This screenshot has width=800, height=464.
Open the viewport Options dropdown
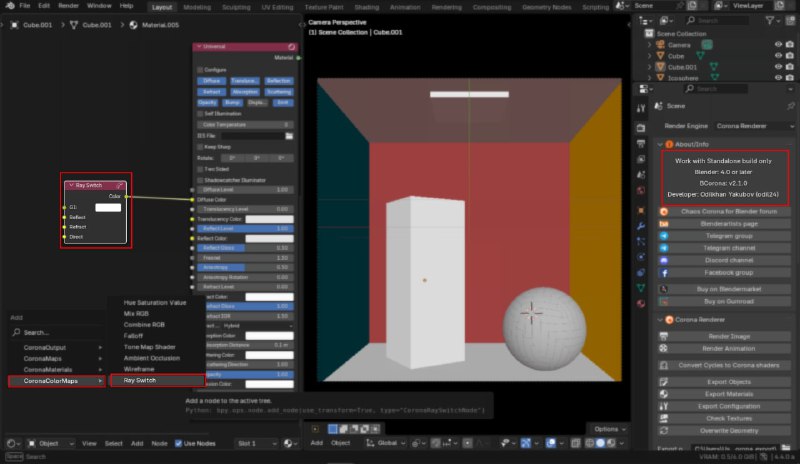tap(609, 429)
